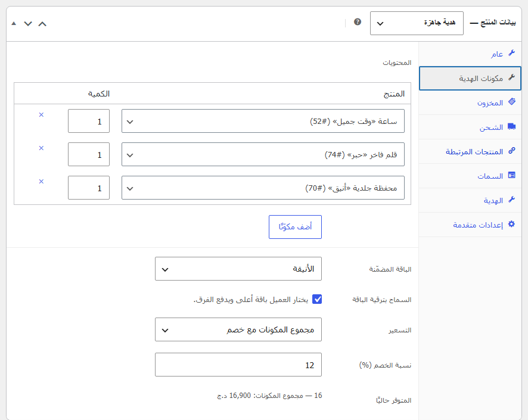
Task: Click wrench icon beside الهدية
Action: point(511,199)
